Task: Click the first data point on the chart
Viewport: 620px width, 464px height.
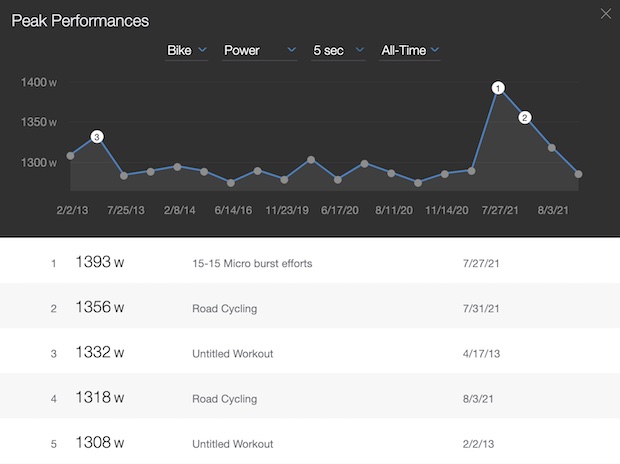Action: click(70, 156)
